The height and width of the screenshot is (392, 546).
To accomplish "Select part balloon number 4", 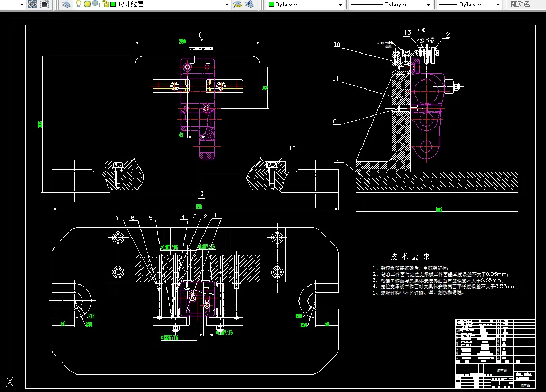I will pos(183,217).
